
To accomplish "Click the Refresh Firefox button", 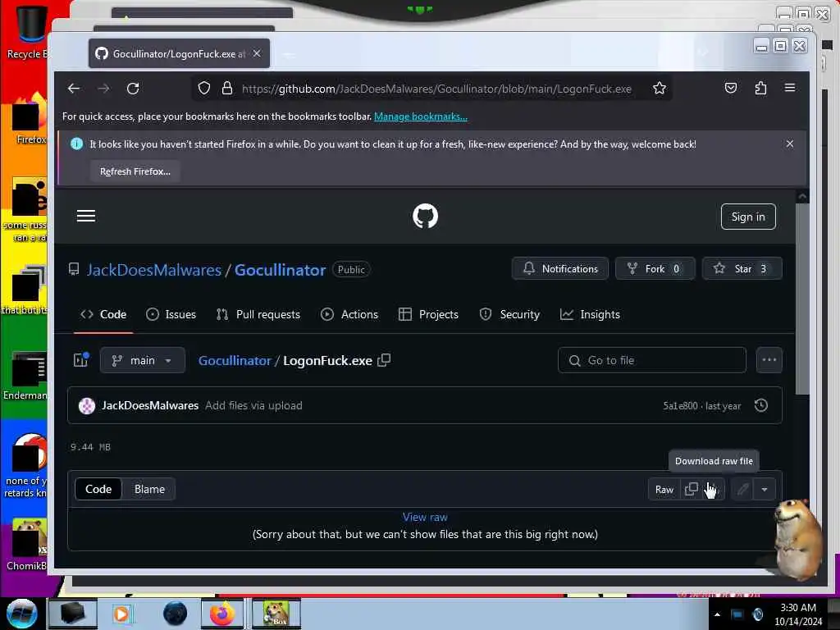I will pyautogui.click(x=135, y=171).
